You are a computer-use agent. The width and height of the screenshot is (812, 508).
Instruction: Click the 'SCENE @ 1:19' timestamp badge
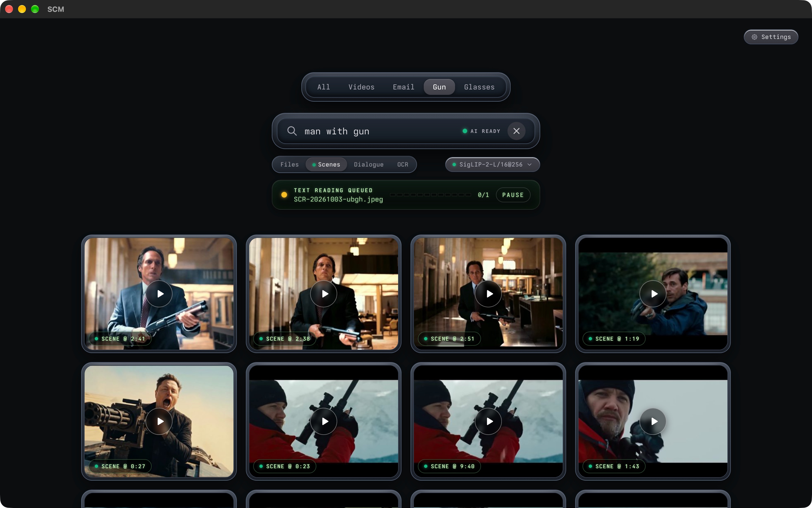pyautogui.click(x=614, y=339)
